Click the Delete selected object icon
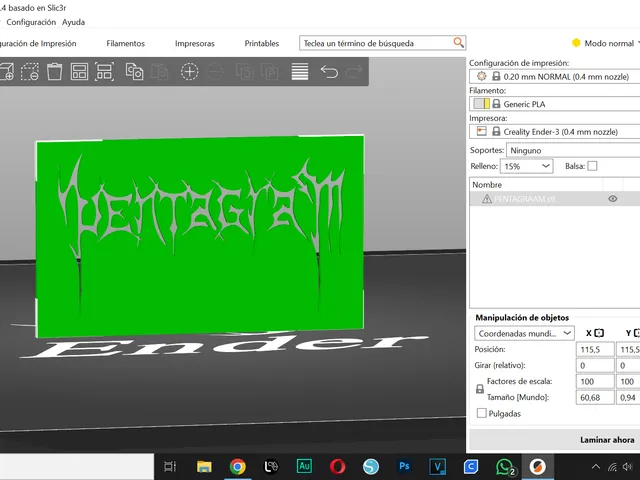Viewport: 640px width, 480px height. 30,72
